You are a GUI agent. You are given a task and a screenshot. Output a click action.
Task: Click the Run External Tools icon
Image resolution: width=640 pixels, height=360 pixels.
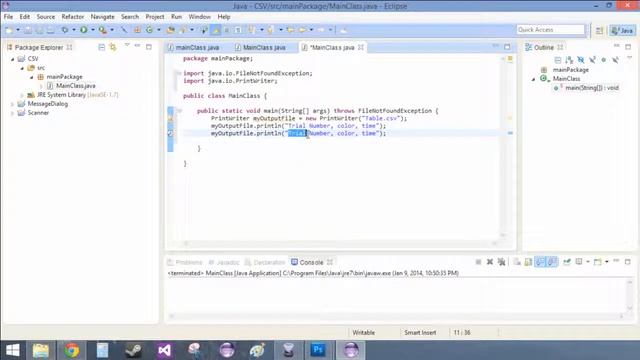(x=103, y=30)
